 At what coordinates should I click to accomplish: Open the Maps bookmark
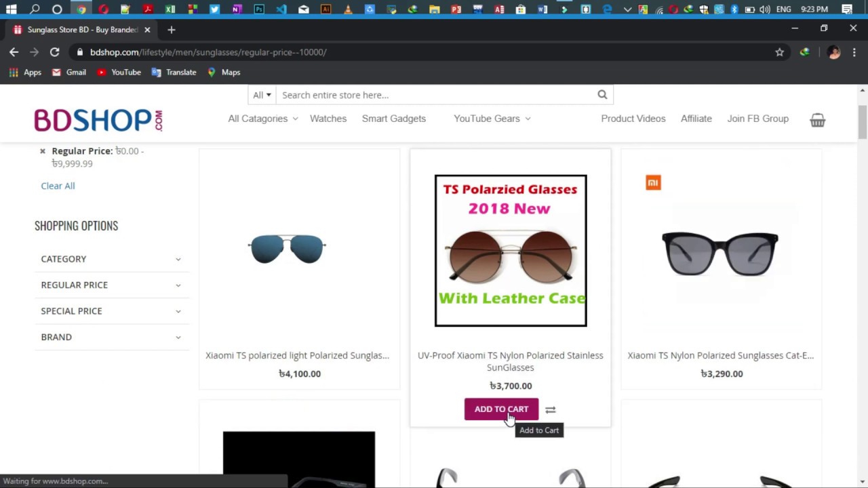tap(224, 73)
